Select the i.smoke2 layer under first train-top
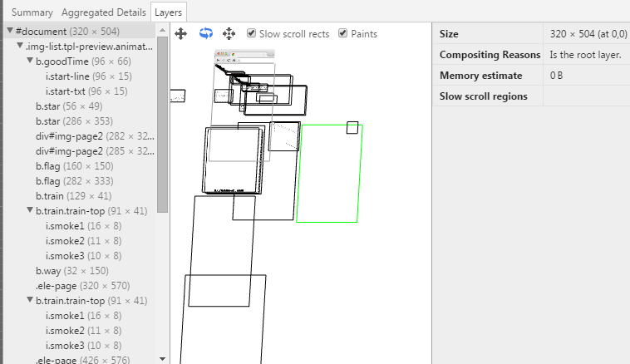 pos(84,241)
